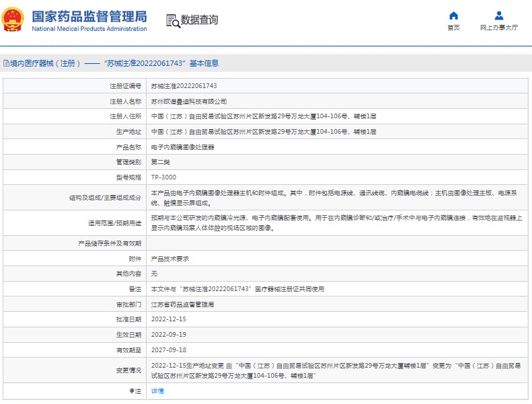Open the 详情 link in the 注 row
This screenshot has width=532, height=404.
157,391
